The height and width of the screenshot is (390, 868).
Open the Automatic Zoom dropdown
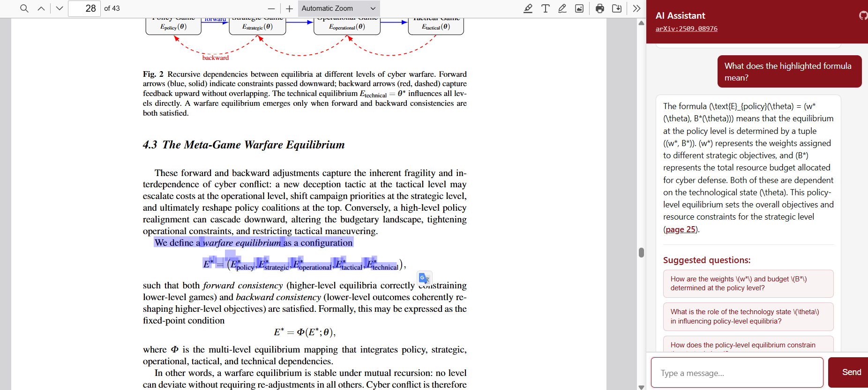coord(339,8)
